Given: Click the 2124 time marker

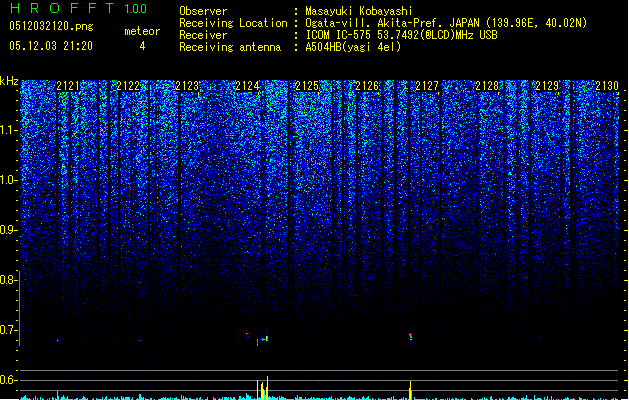Looking at the screenshot, I should [x=248, y=86].
